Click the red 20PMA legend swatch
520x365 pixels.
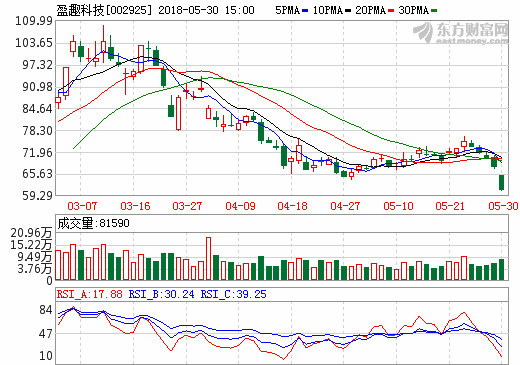pos(391,11)
